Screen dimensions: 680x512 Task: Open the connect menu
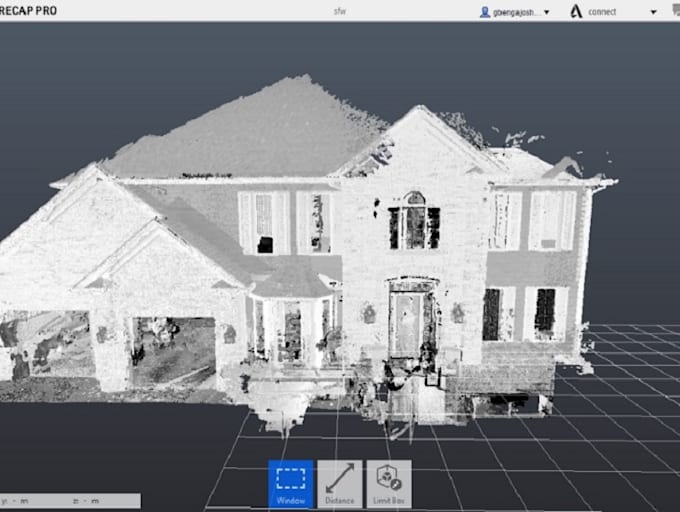[602, 12]
